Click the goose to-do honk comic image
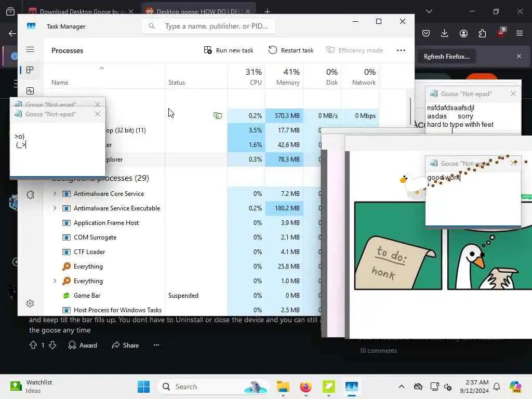Screen dimensions: 532x399 pyautogui.click(x=398, y=246)
